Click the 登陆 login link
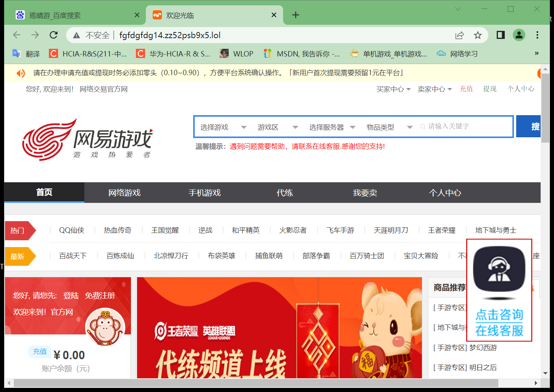Viewport: 554px width, 392px height. [x=71, y=296]
